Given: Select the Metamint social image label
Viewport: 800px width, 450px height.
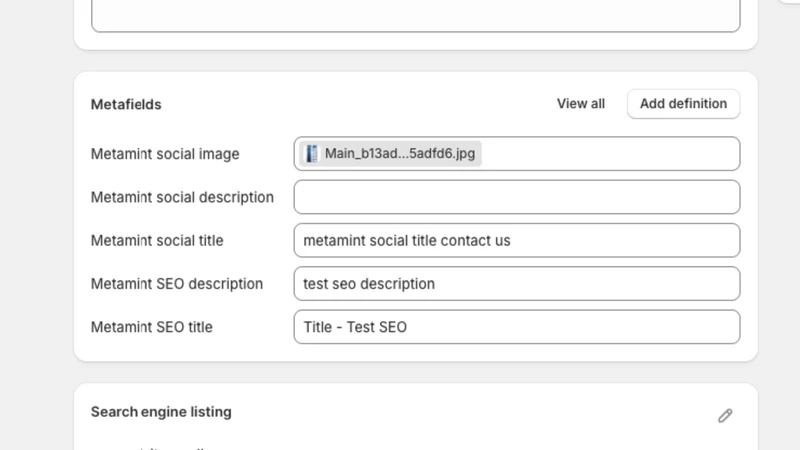Looking at the screenshot, I should pyautogui.click(x=165, y=154).
